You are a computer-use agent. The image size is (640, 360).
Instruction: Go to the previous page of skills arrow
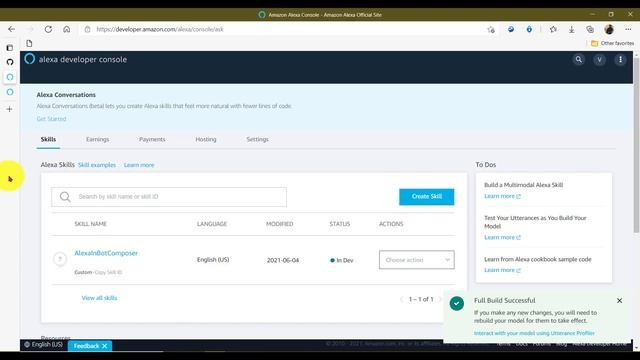click(401, 299)
